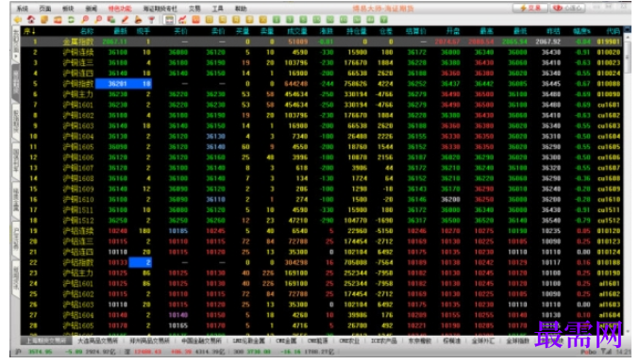
Task: Sort by the 代码 column header
Action: [x=613, y=31]
